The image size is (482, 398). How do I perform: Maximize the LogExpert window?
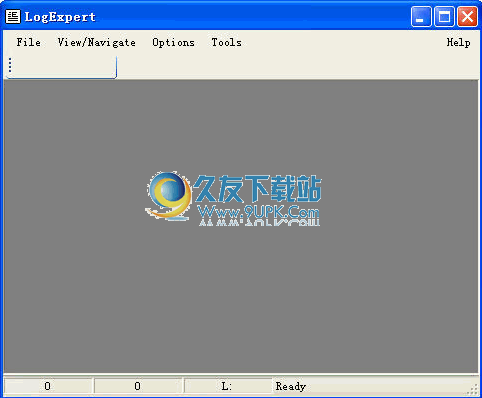444,16
